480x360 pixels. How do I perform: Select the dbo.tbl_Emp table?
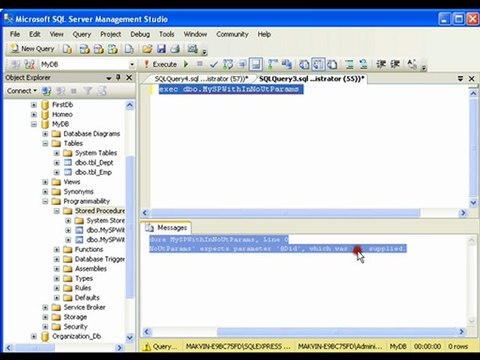93,172
